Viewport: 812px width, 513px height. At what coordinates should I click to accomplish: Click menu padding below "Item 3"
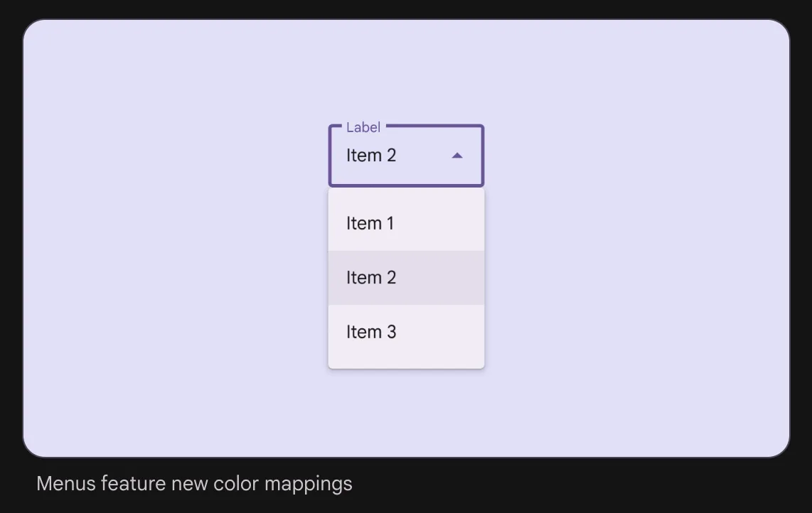click(406, 360)
